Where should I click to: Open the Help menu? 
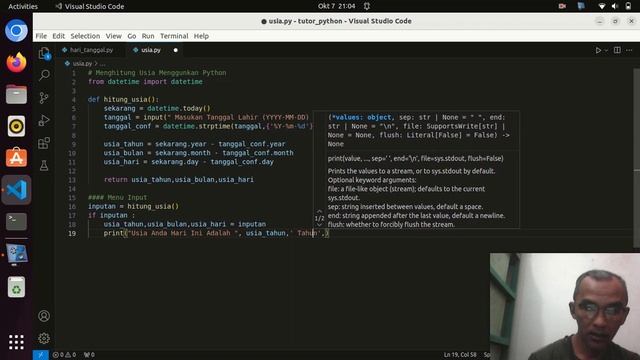coord(201,36)
